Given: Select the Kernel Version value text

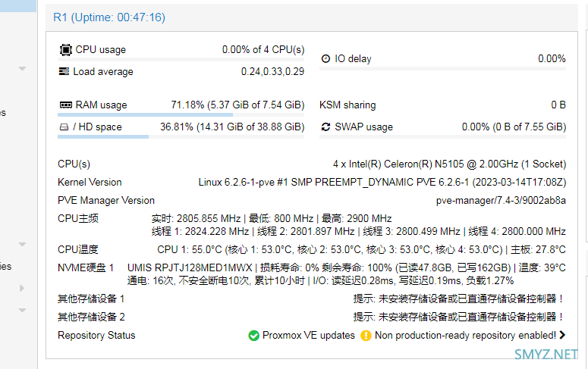Looking at the screenshot, I should point(382,183).
